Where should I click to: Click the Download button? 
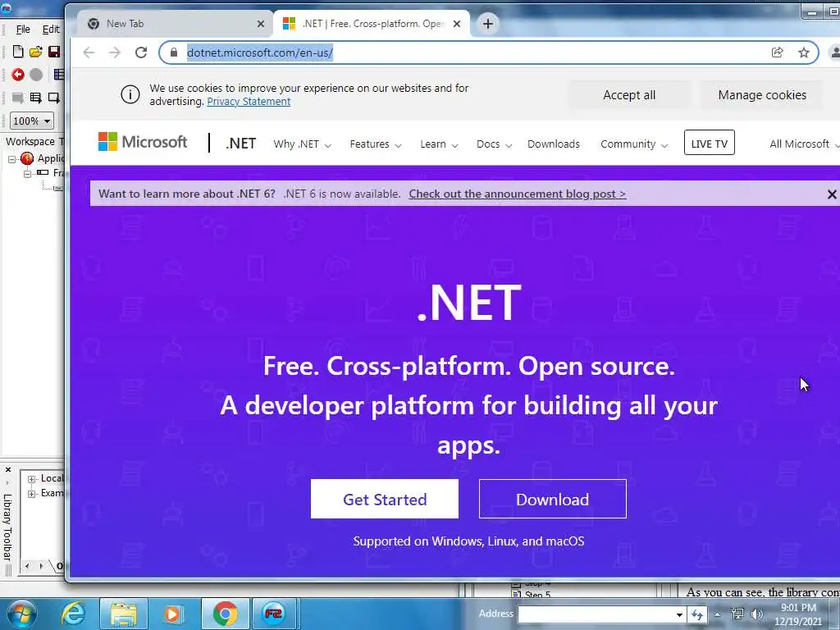tap(552, 499)
